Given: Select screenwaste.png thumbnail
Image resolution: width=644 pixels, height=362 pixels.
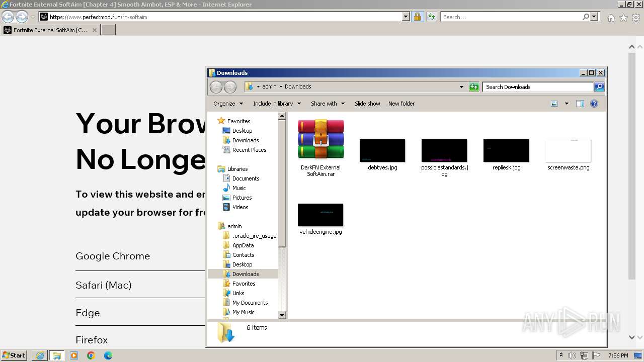Looking at the screenshot, I should pyautogui.click(x=568, y=151).
